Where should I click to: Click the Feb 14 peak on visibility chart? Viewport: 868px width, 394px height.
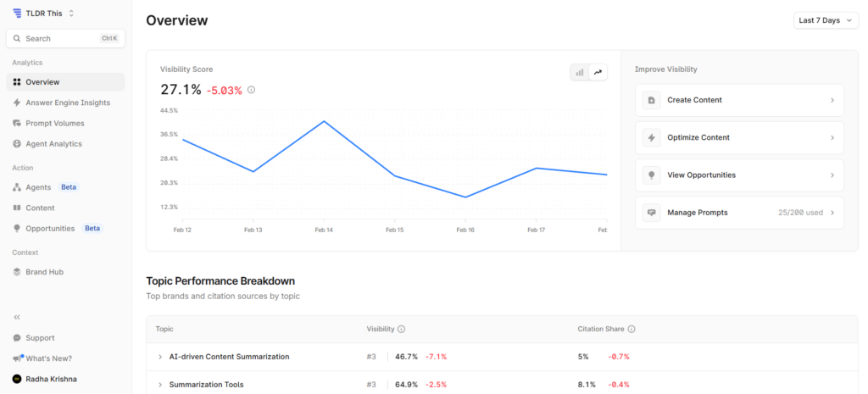coord(324,121)
